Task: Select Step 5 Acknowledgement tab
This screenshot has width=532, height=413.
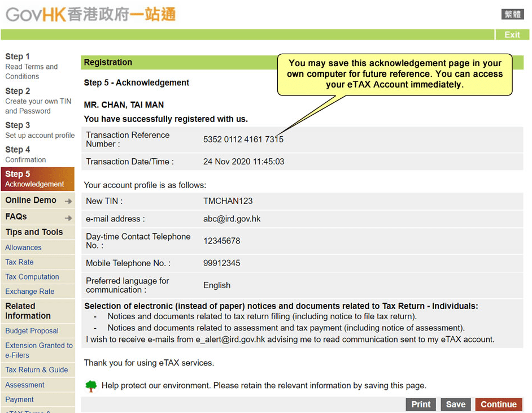Action: tap(38, 179)
